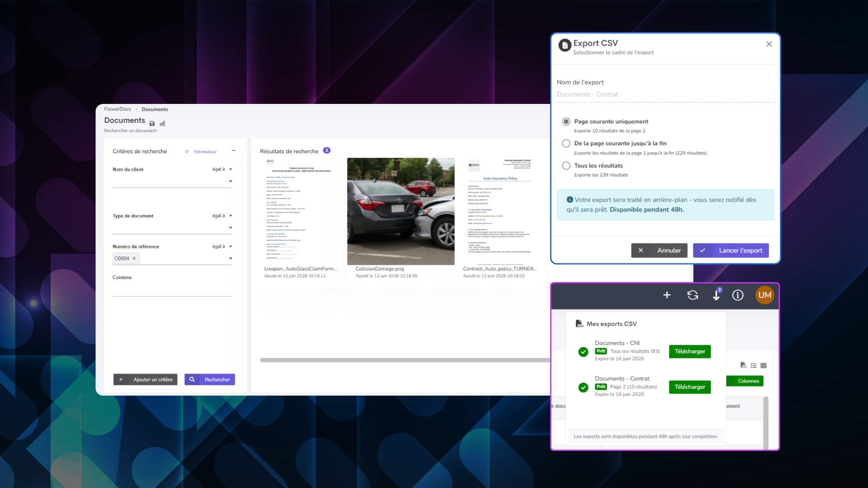Click the 'Documents - CNI' export name
This screenshot has height=488, width=868.
coord(617,343)
